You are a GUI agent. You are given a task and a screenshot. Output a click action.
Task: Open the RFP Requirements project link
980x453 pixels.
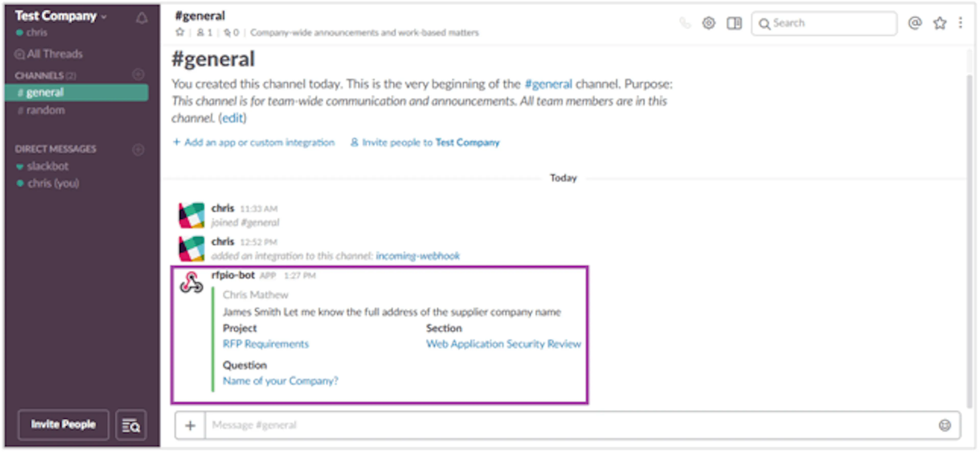click(x=265, y=344)
